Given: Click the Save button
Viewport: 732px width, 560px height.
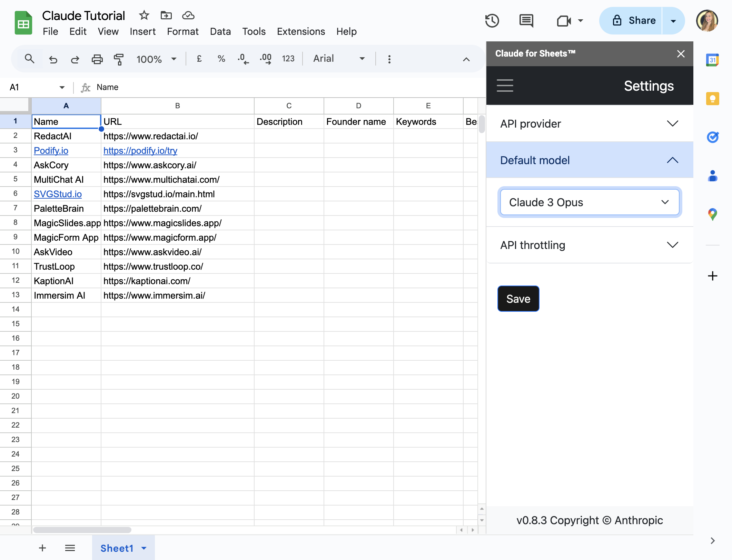Looking at the screenshot, I should 518,299.
